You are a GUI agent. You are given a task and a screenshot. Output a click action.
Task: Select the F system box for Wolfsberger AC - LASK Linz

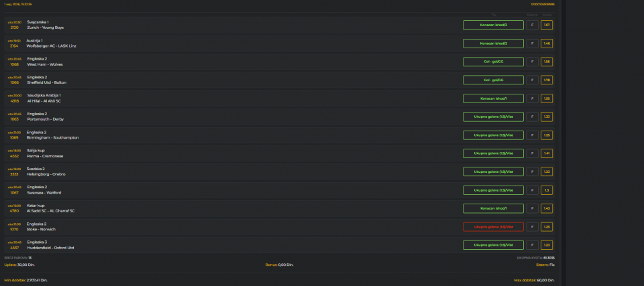tap(532, 44)
